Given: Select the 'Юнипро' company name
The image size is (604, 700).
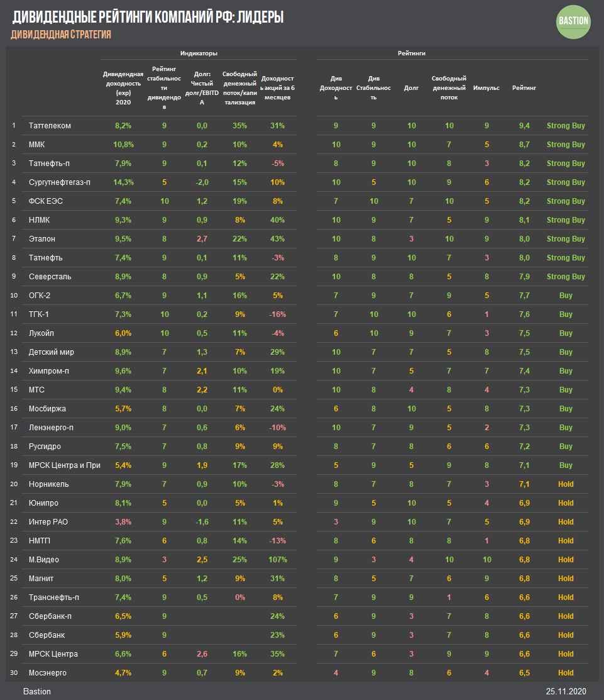Looking at the screenshot, I should tap(43, 503).
